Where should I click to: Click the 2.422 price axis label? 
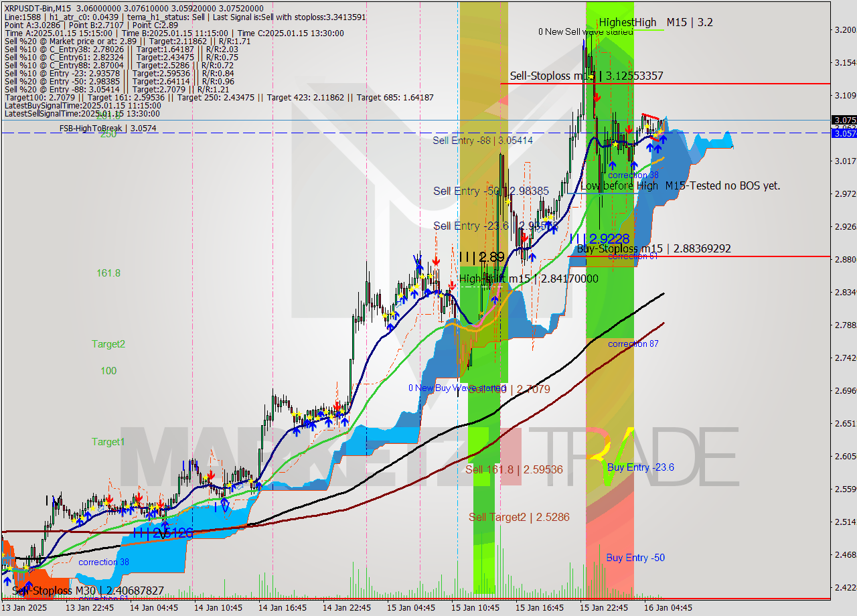tap(844, 587)
